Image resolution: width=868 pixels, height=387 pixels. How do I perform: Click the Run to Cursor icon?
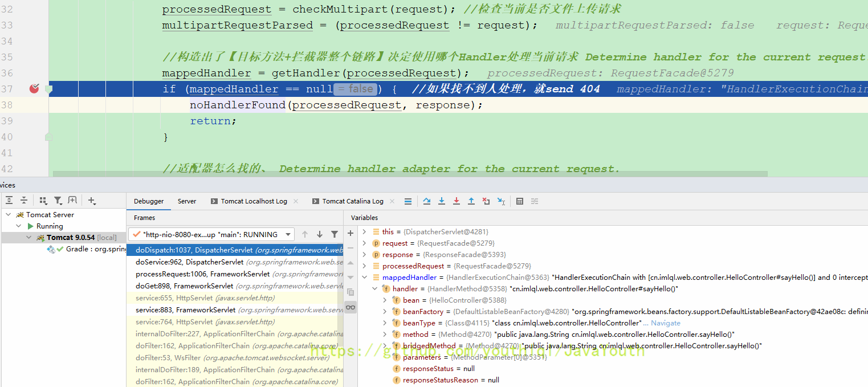[x=501, y=201]
